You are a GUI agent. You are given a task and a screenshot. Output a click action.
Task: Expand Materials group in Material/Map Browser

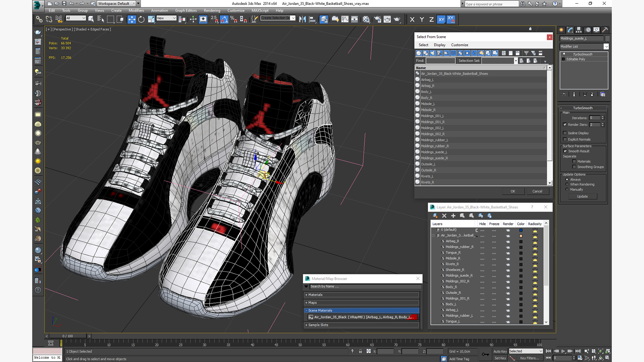tap(362, 295)
